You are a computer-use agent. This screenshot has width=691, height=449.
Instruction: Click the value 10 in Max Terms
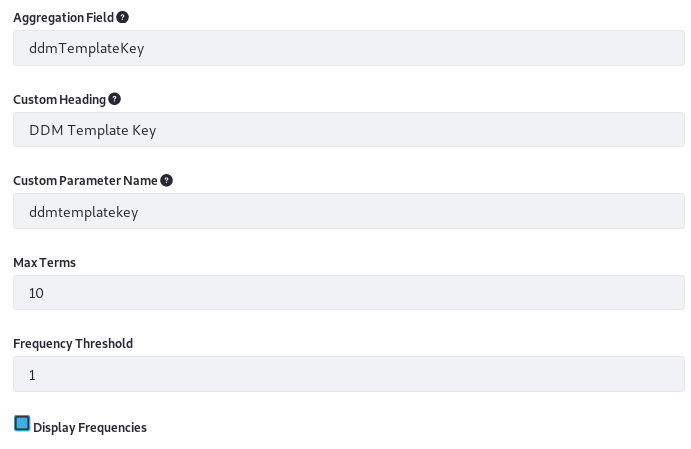36,293
